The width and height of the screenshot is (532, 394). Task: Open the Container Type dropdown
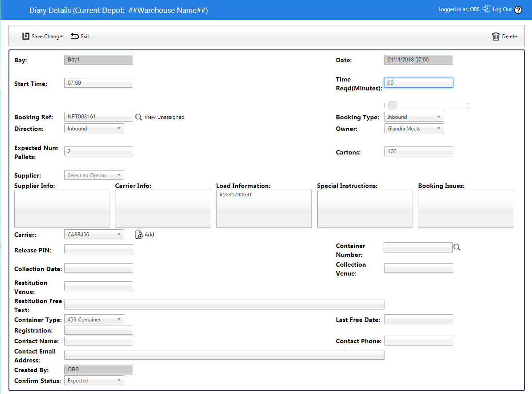(94, 319)
